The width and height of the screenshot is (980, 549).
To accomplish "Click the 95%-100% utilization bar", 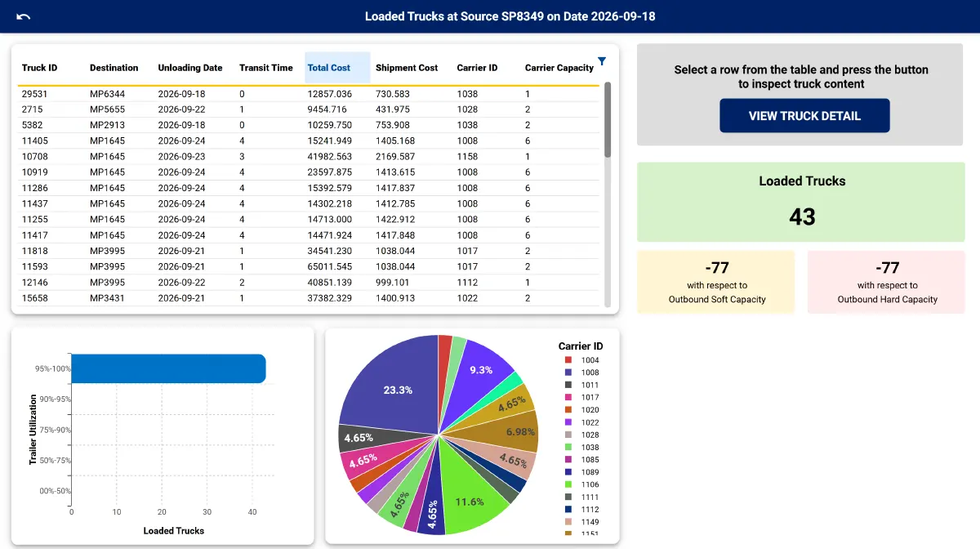I will click(x=168, y=368).
